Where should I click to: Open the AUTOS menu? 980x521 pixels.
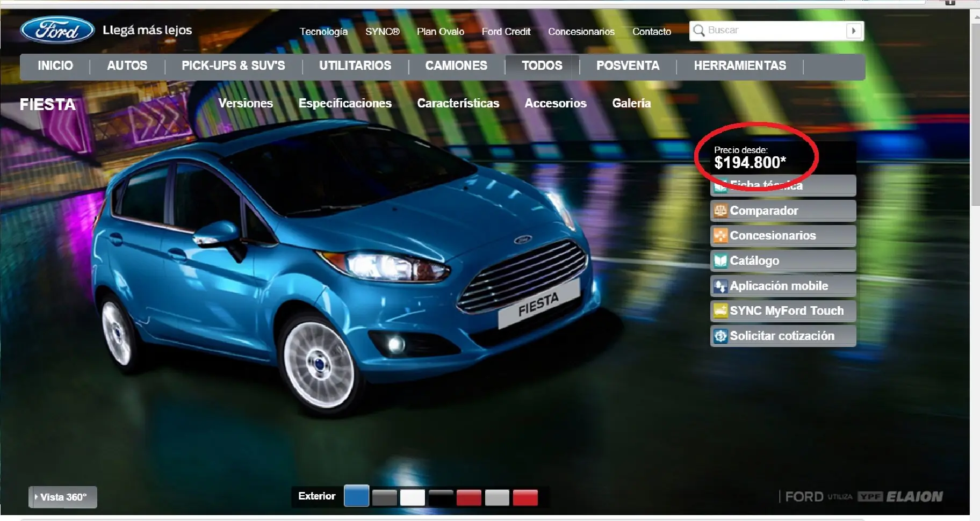[127, 66]
